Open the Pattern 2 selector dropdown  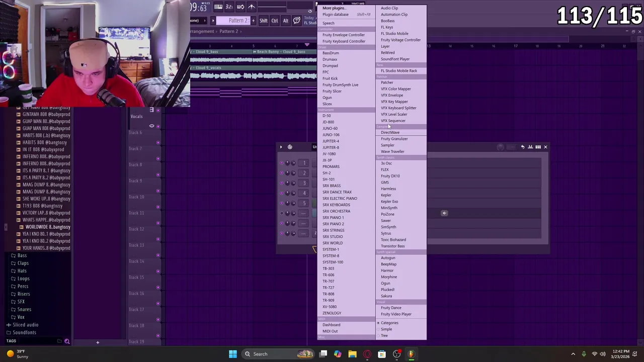point(238,21)
